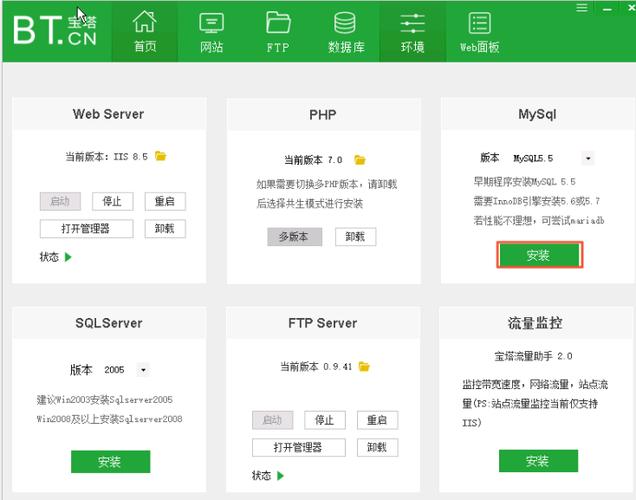Click disabled 启动 button in FTP Server
The image size is (636, 500).
pyautogui.click(x=272, y=420)
